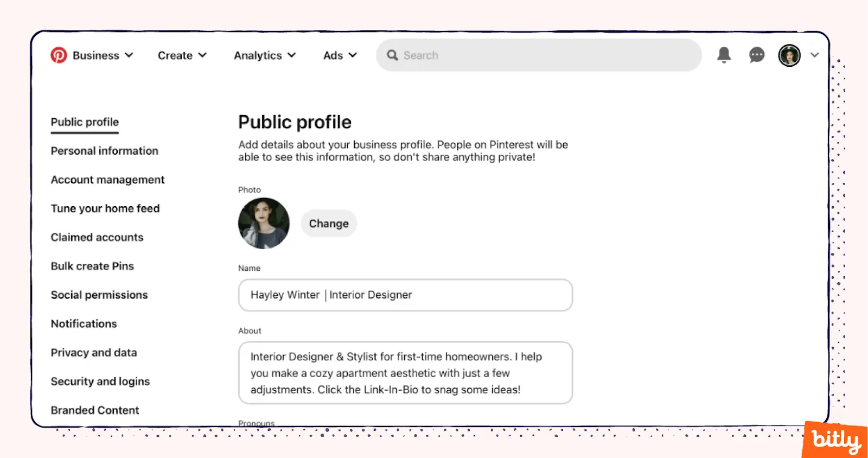Viewport: 868px width, 458px height.
Task: Go to Personal information settings
Action: (105, 151)
